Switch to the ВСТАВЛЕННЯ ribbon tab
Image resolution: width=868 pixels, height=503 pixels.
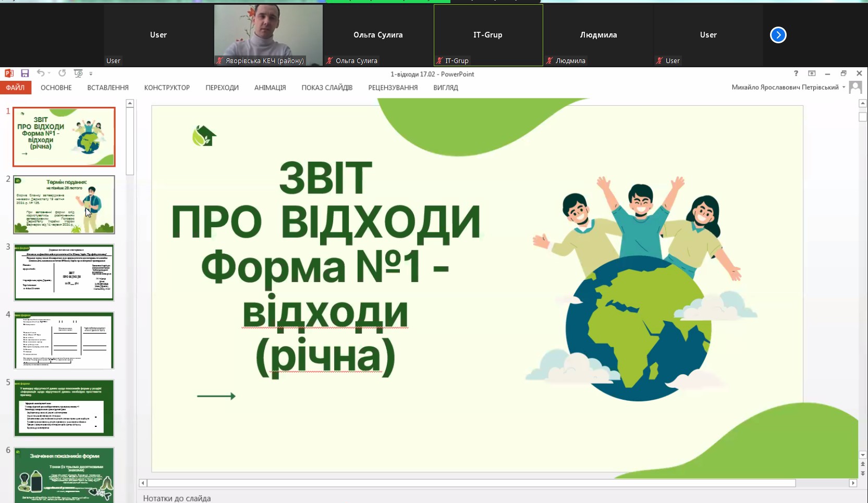pos(108,88)
